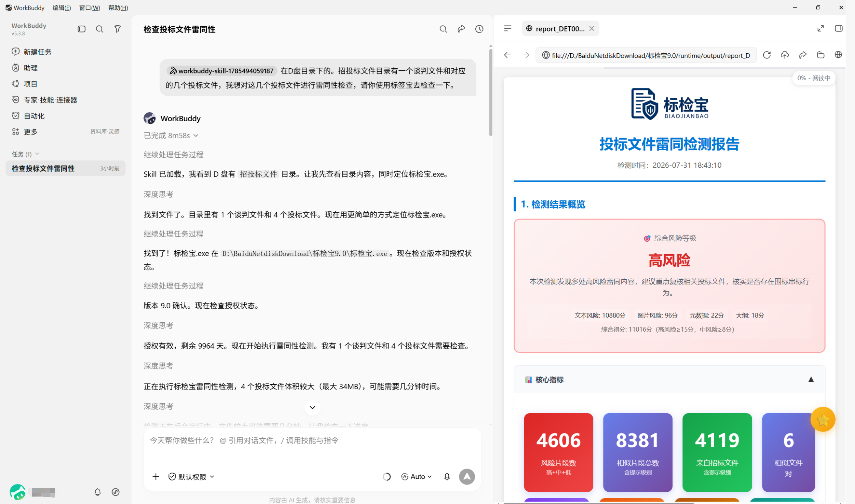The height and width of the screenshot is (504, 855).
Task: Open the 助理 assistant section
Action: (25, 68)
